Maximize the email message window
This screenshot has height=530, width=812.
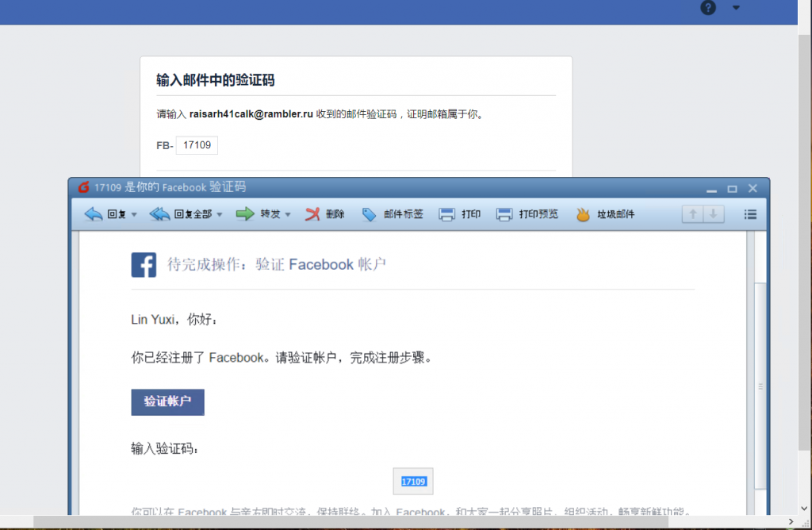tap(732, 189)
